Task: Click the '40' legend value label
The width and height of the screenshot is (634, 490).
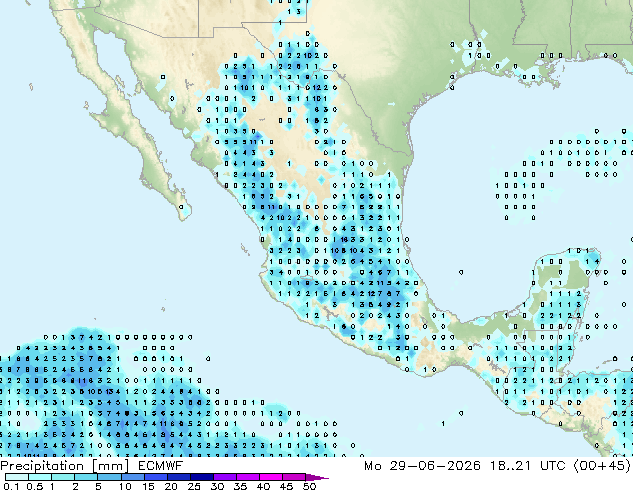Action: coord(263,486)
